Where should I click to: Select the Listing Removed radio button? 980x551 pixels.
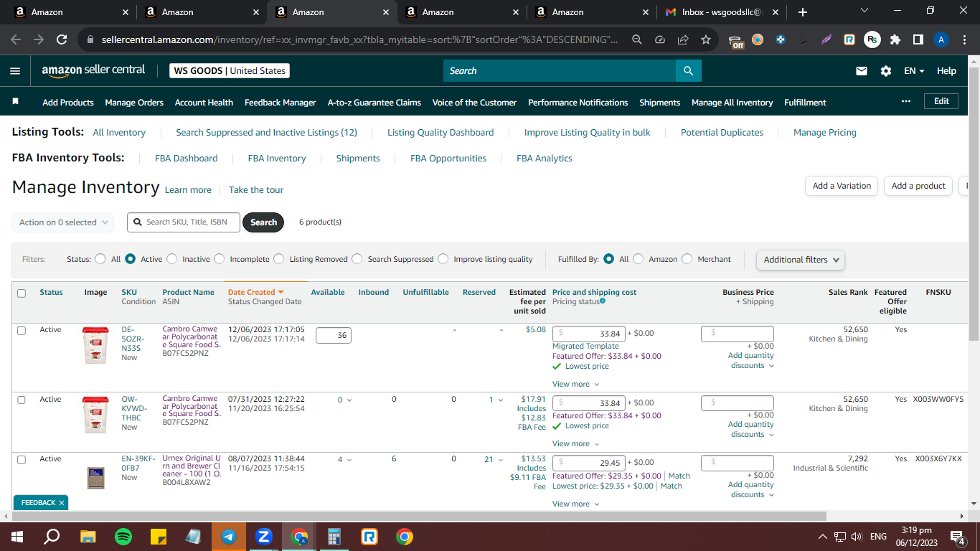click(279, 259)
